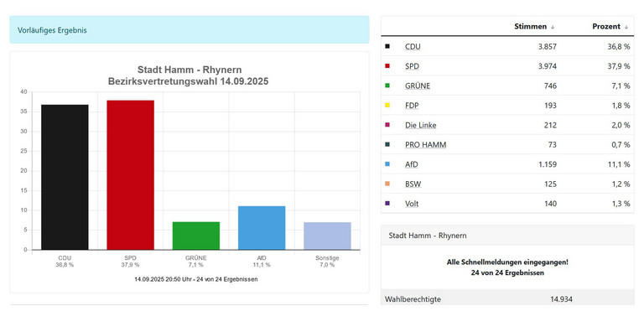644x316 pixels.
Task: Click GRÜNE votes value 746
Action: (550, 86)
